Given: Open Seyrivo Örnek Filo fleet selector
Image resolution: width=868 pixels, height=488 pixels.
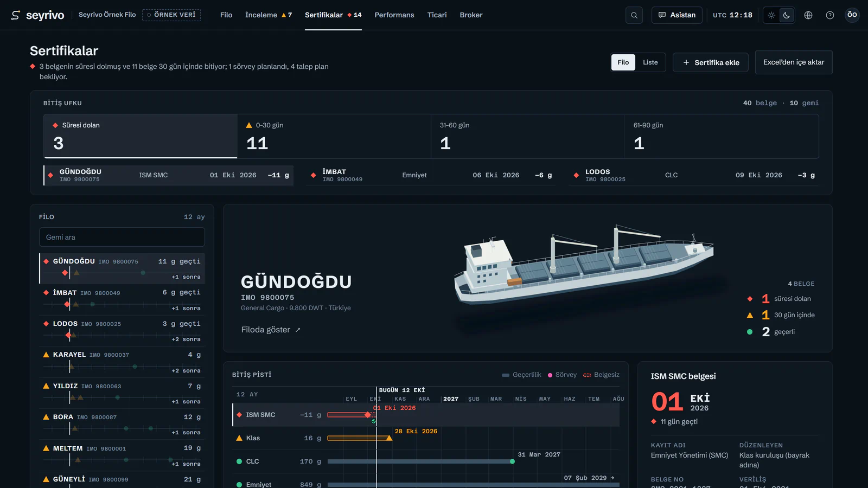Looking at the screenshot, I should (x=107, y=15).
